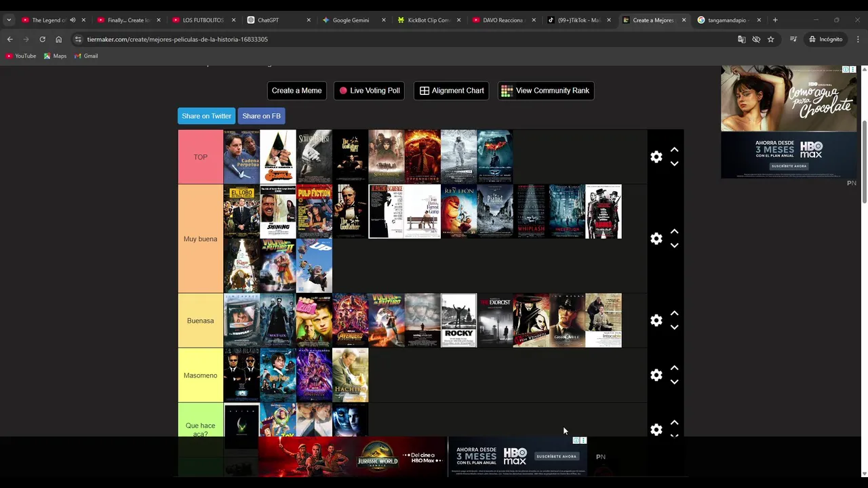
Task: Go to the browser home page
Action: [x=58, y=39]
